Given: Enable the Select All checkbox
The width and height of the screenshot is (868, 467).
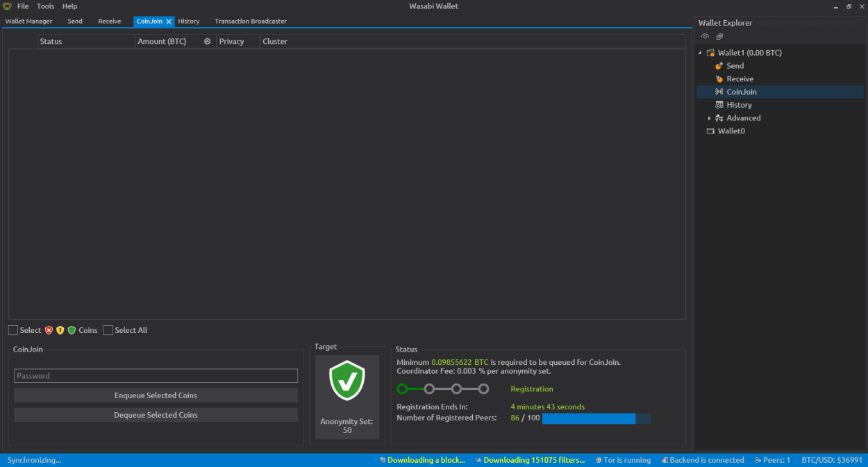Looking at the screenshot, I should 108,331.
